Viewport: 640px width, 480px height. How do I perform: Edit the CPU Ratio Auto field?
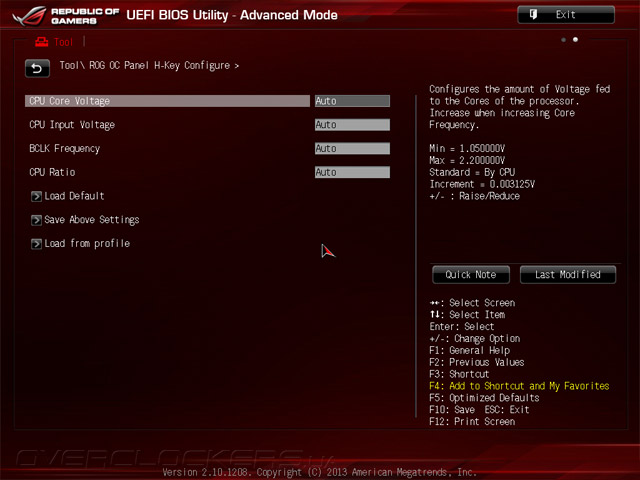click(352, 172)
